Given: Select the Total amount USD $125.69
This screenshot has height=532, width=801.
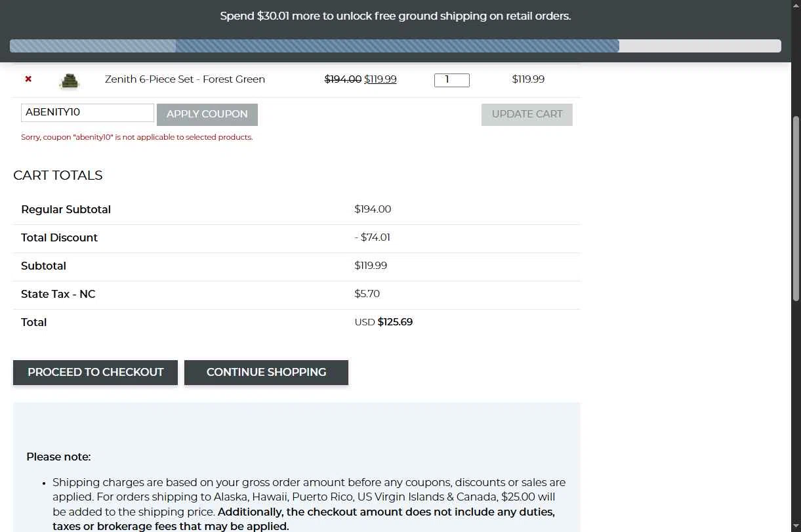Looking at the screenshot, I should tap(384, 322).
